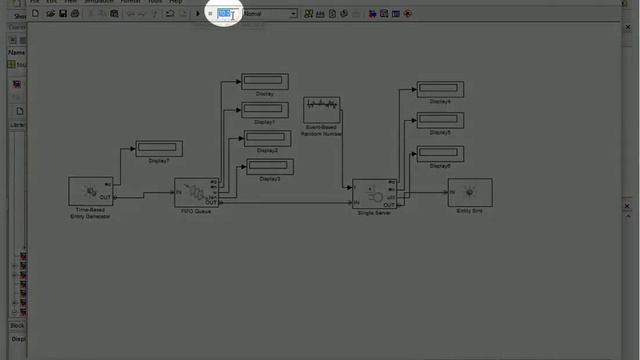Image resolution: width=640 pixels, height=360 pixels.
Task: Click the navigate Forward arrow in the toolbar
Action: (142, 14)
